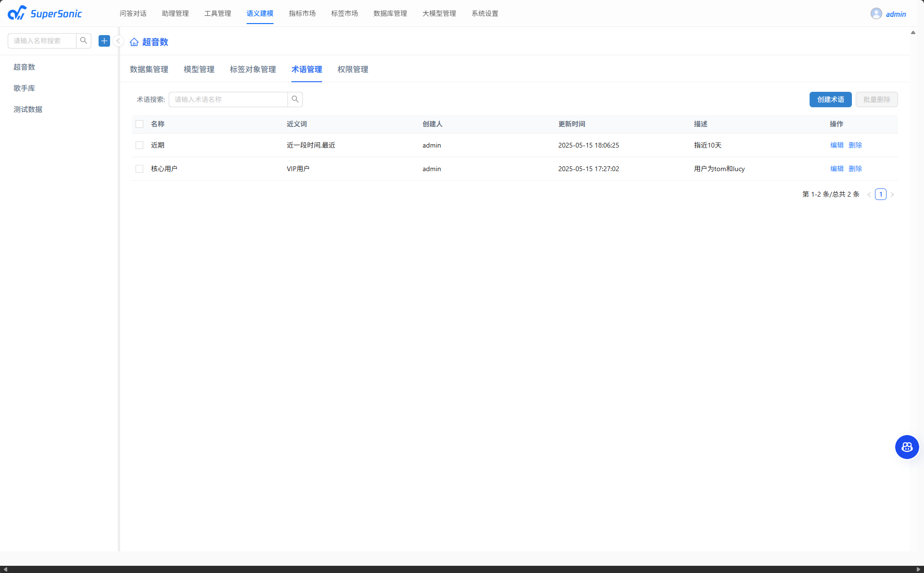Open the 指标市场 top menu
This screenshot has height=573, width=924.
pos(302,13)
